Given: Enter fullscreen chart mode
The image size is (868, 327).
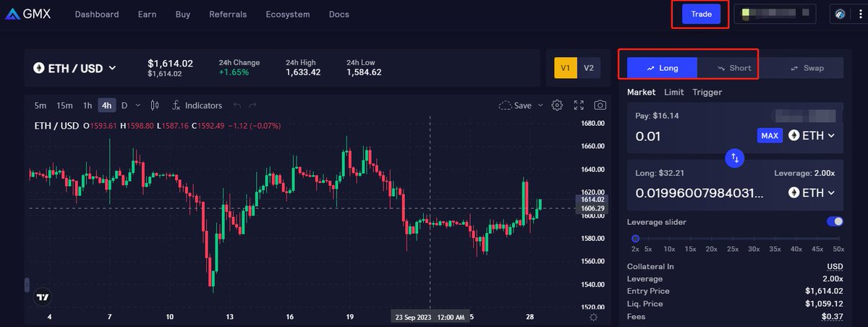Looking at the screenshot, I should tap(579, 106).
